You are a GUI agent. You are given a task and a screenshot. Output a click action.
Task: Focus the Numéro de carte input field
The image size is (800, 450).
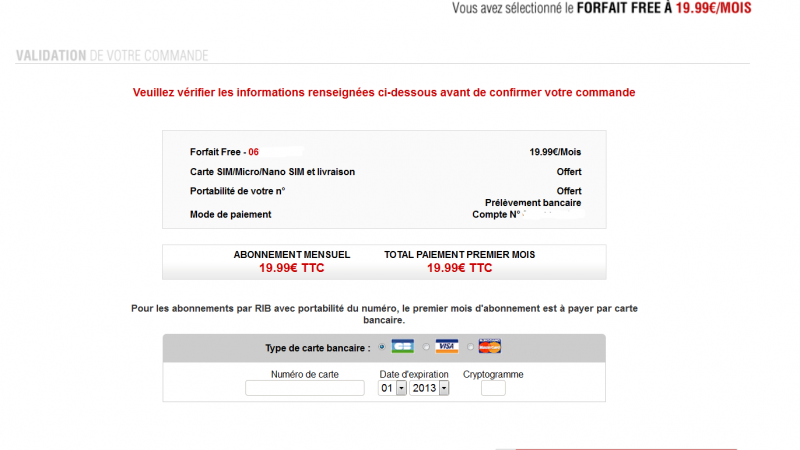[x=305, y=388]
